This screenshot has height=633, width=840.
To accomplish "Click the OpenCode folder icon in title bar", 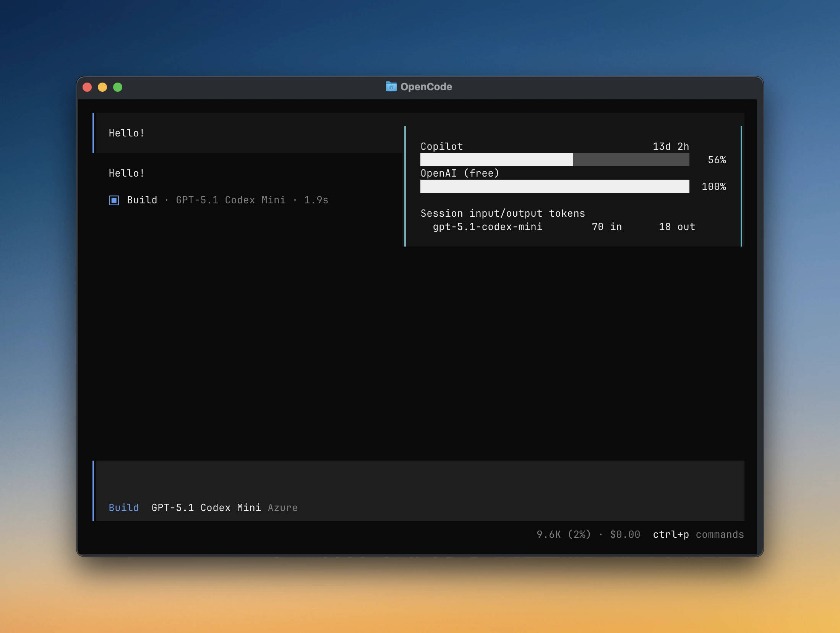I will (391, 87).
